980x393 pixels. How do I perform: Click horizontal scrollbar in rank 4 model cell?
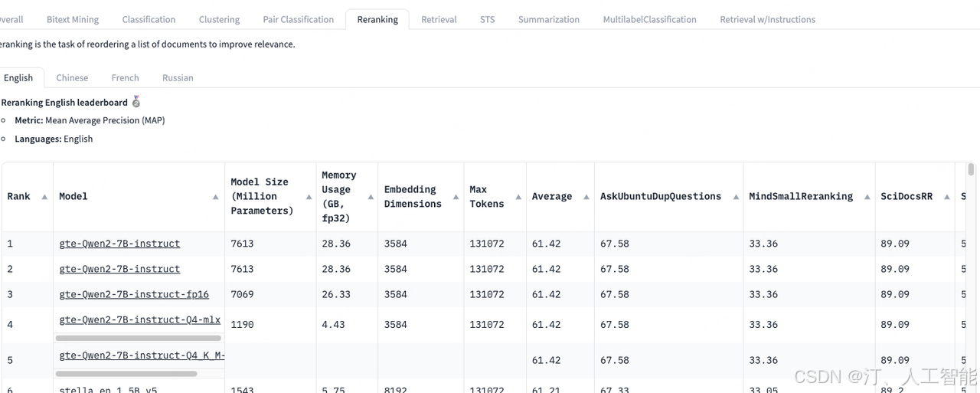[x=139, y=338]
